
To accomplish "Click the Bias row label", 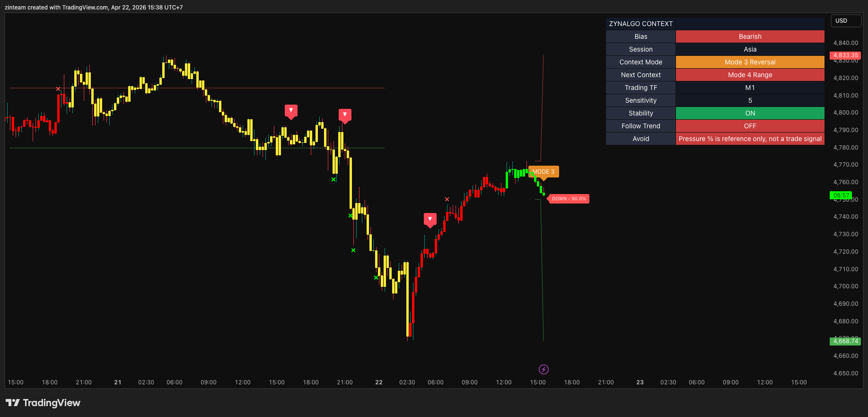I will (x=641, y=36).
